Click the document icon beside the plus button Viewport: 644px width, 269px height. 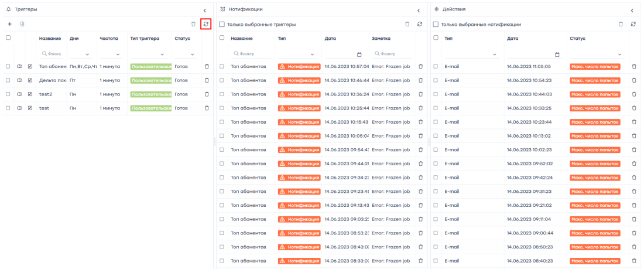[x=22, y=24]
